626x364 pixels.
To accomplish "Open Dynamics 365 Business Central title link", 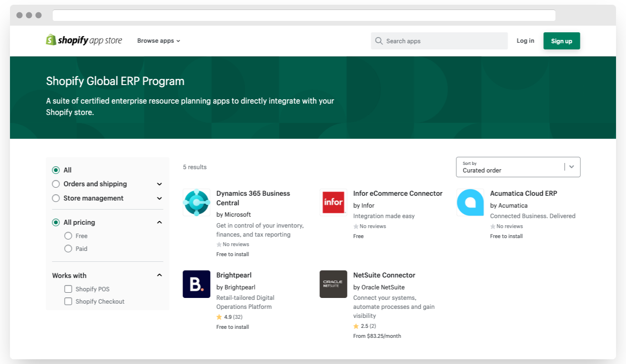I will click(253, 198).
